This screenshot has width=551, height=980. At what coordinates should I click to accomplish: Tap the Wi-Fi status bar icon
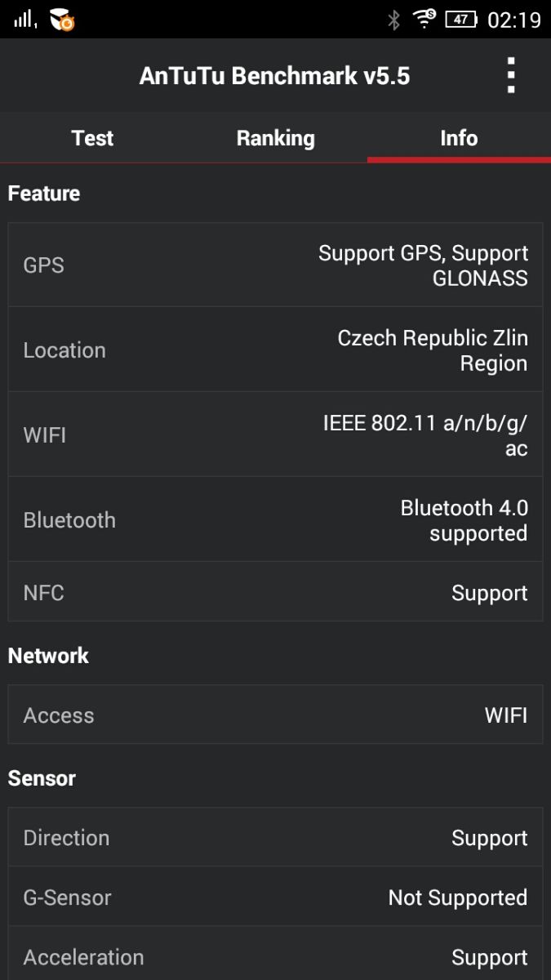point(424,19)
